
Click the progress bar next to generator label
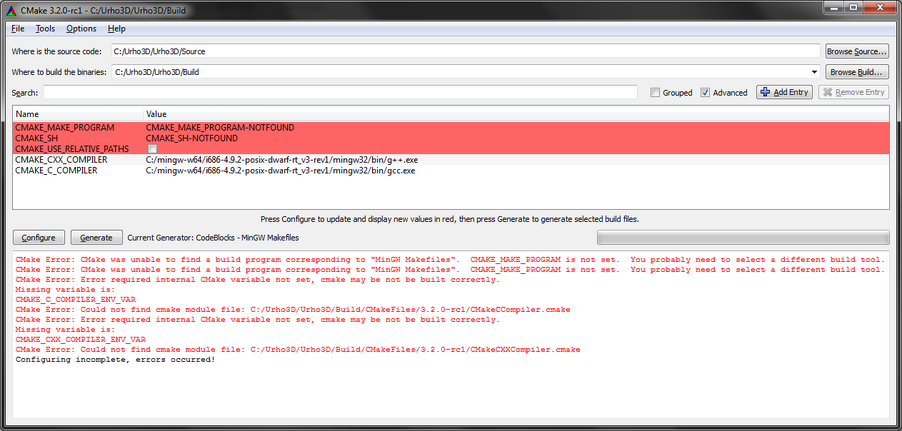743,237
